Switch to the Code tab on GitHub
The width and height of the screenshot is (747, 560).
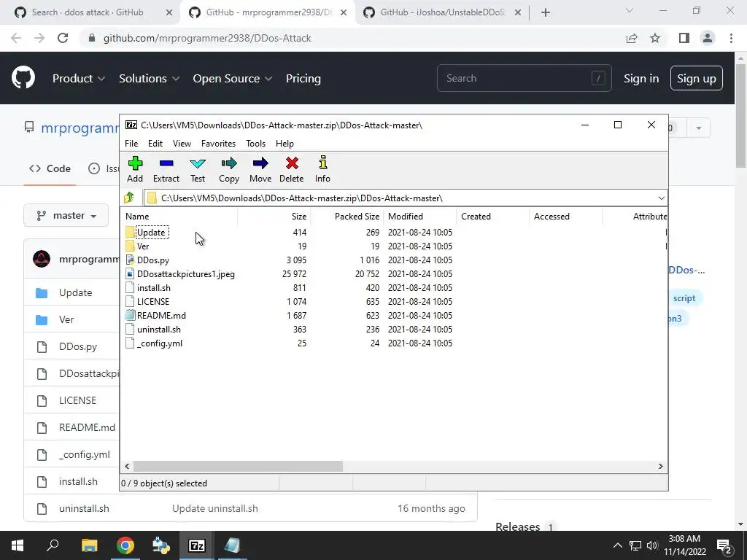pos(50,168)
